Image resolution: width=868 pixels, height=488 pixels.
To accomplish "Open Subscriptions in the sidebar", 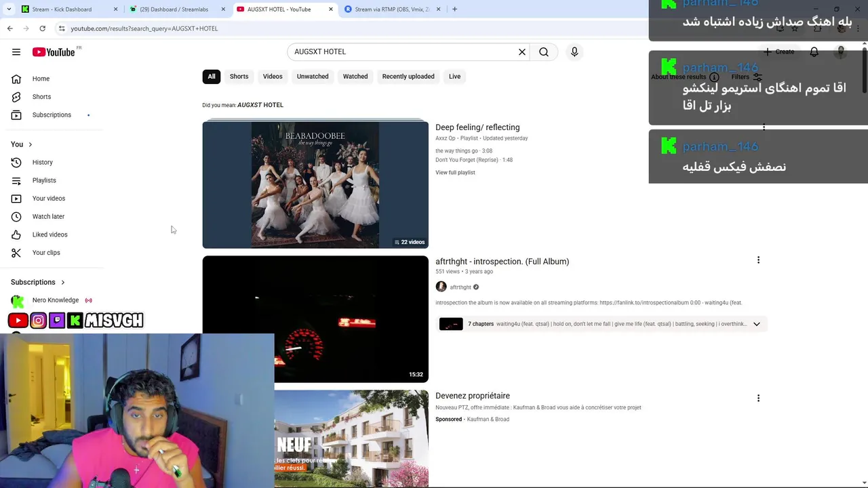I will (x=52, y=115).
